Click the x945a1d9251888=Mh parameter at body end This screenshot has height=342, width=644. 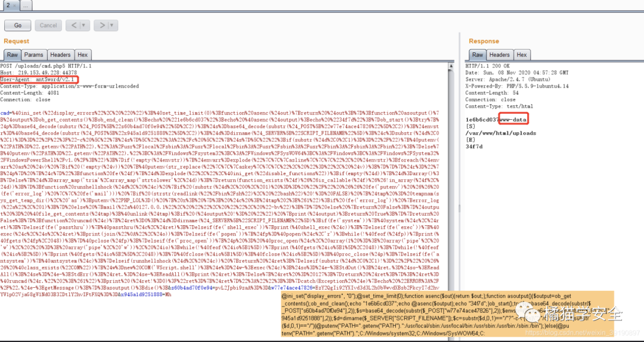pos(145,294)
